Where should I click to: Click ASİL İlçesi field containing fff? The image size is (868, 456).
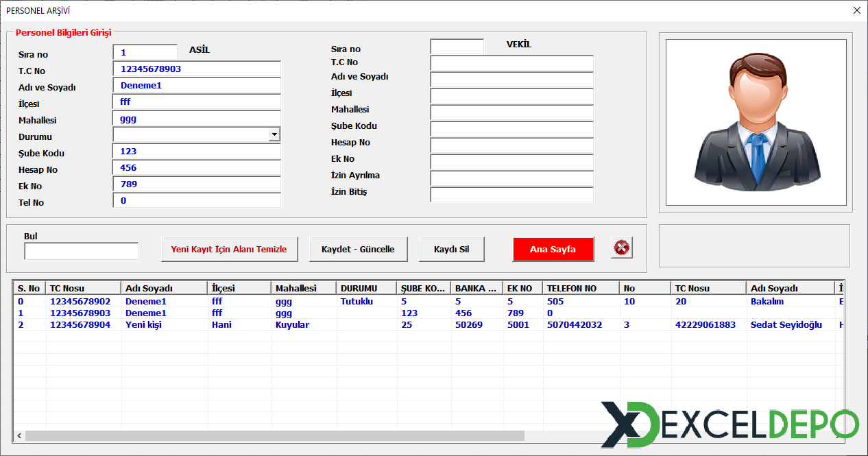pos(197,101)
